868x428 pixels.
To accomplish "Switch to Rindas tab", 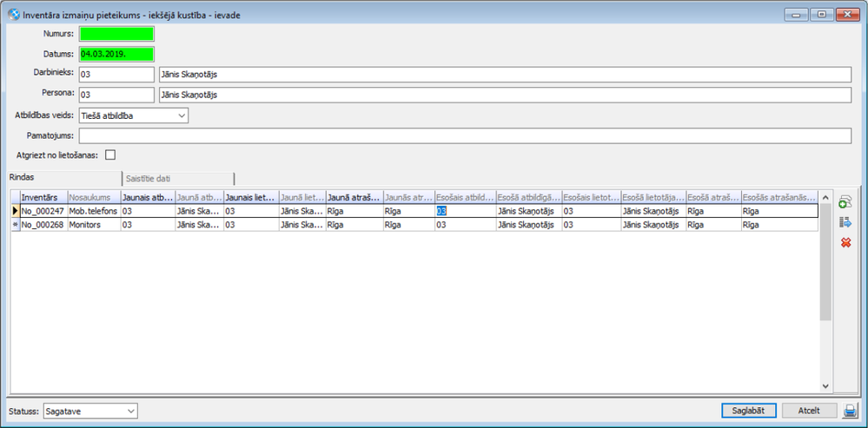I will (65, 177).
